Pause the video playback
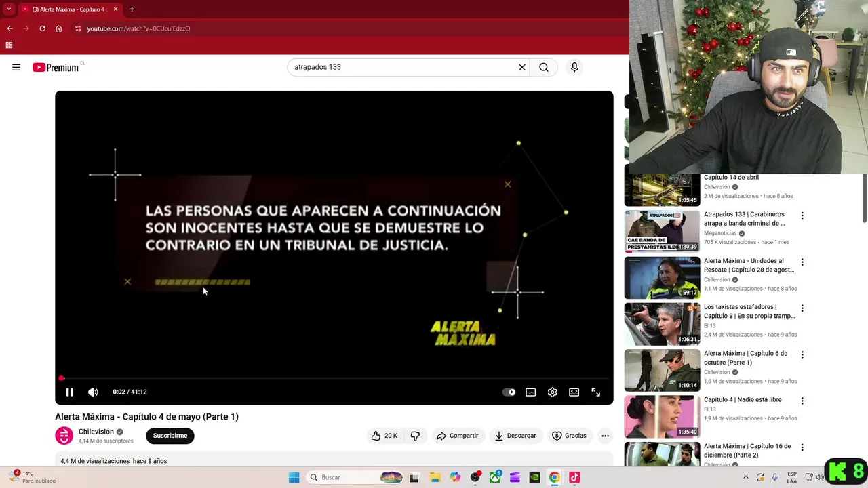The width and height of the screenshot is (868, 488). [69, 392]
